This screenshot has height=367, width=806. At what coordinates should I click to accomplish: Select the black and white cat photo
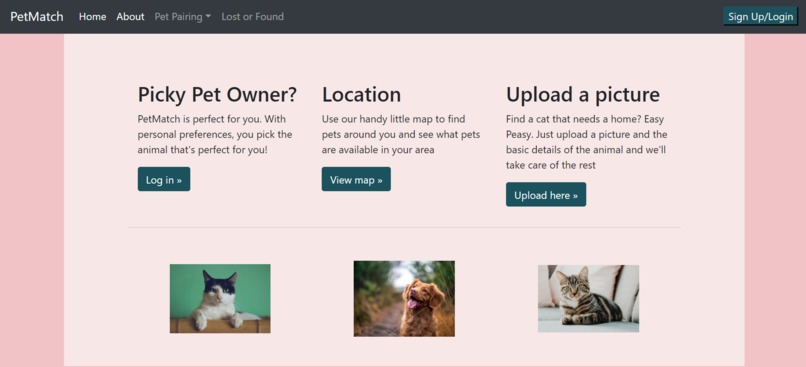[220, 299]
